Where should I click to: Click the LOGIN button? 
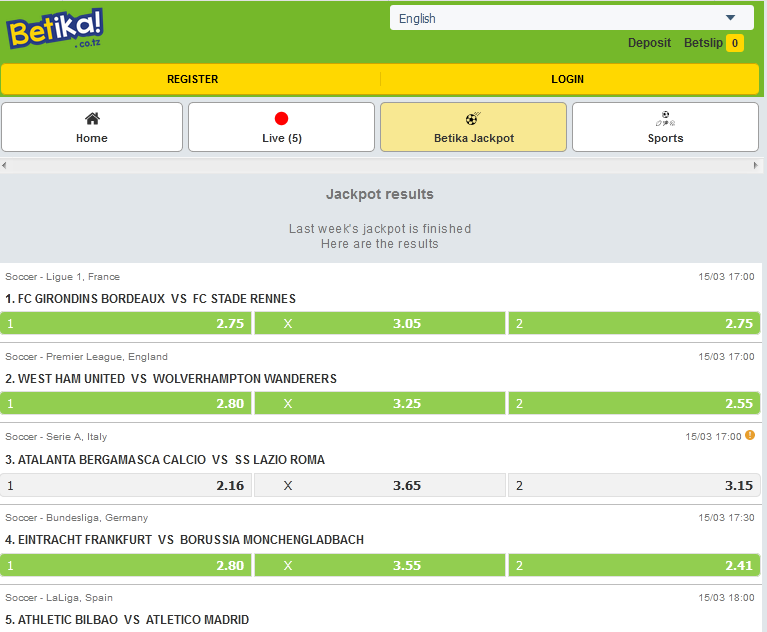[567, 79]
